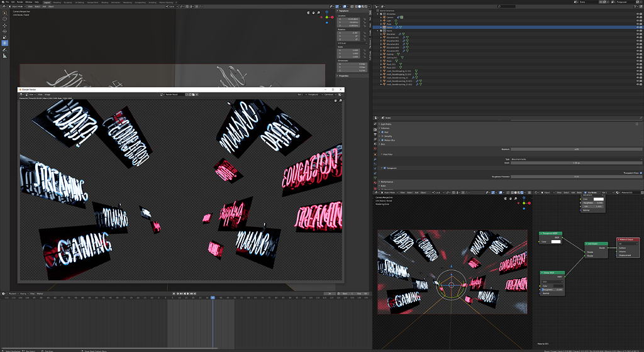The image size is (644, 352).
Task: Toggle the Transparent film checkbox
Action: (x=384, y=168)
